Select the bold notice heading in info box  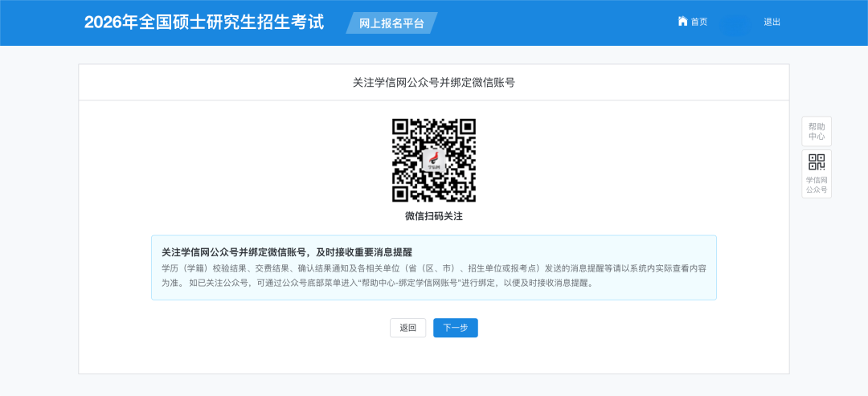click(286, 251)
